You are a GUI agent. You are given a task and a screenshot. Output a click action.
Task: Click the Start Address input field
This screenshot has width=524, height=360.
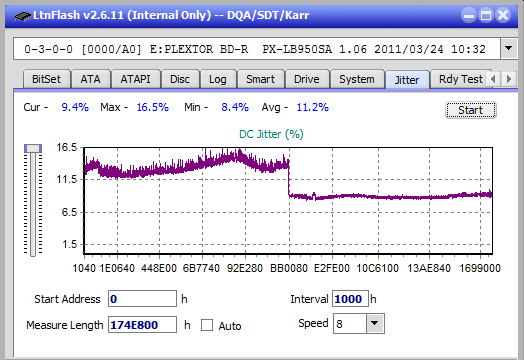142,298
